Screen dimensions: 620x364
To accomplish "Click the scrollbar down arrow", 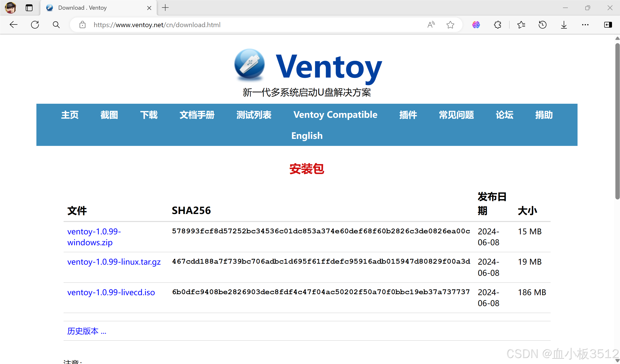I will 617,361.
